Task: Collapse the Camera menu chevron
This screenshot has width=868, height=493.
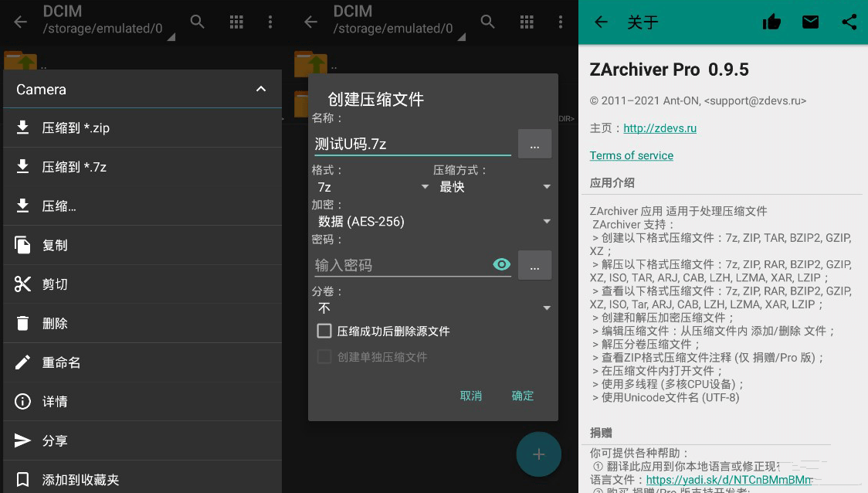Action: [x=261, y=90]
